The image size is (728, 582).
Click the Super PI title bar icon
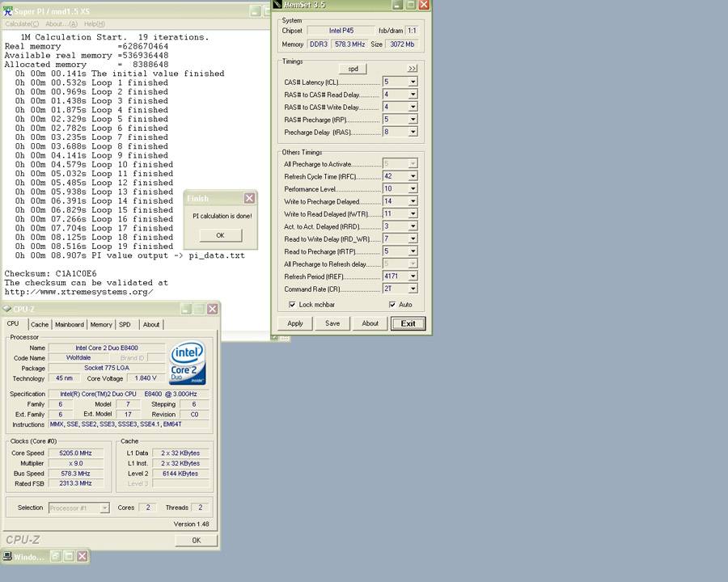click(x=8, y=11)
